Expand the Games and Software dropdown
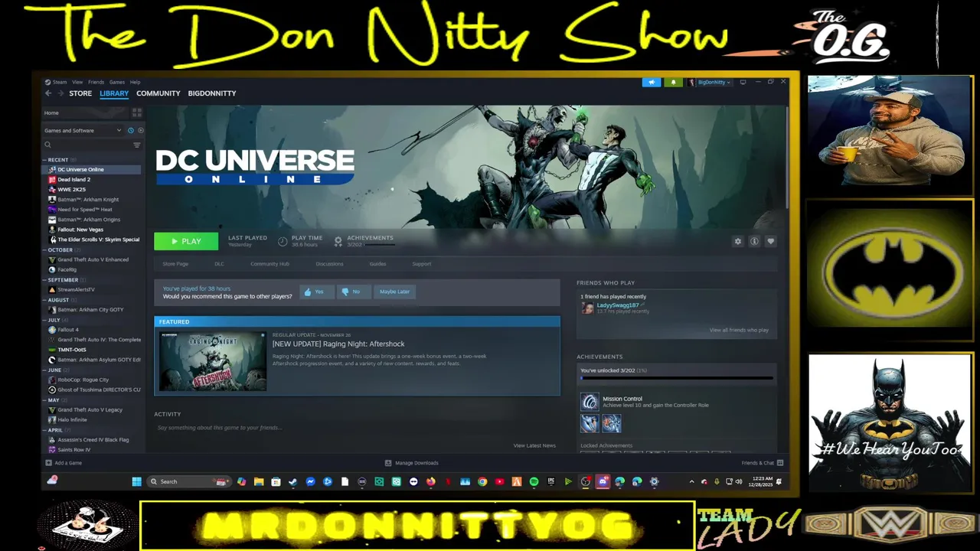 pyautogui.click(x=83, y=130)
